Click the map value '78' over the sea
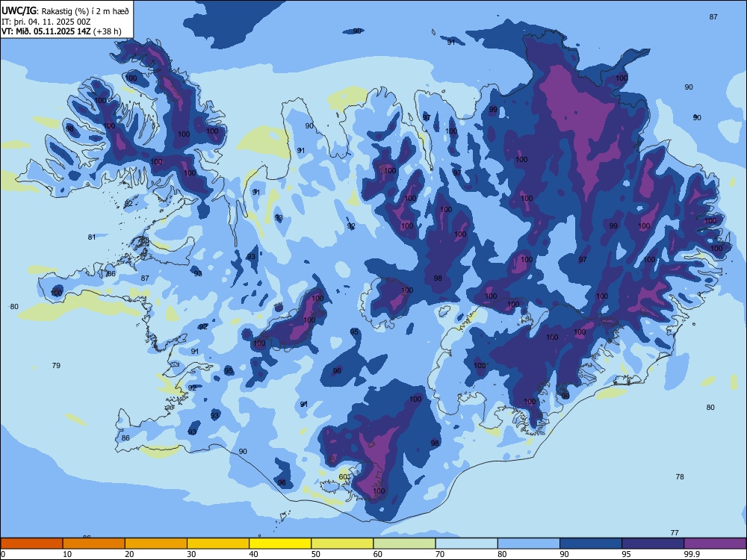 click(x=680, y=476)
